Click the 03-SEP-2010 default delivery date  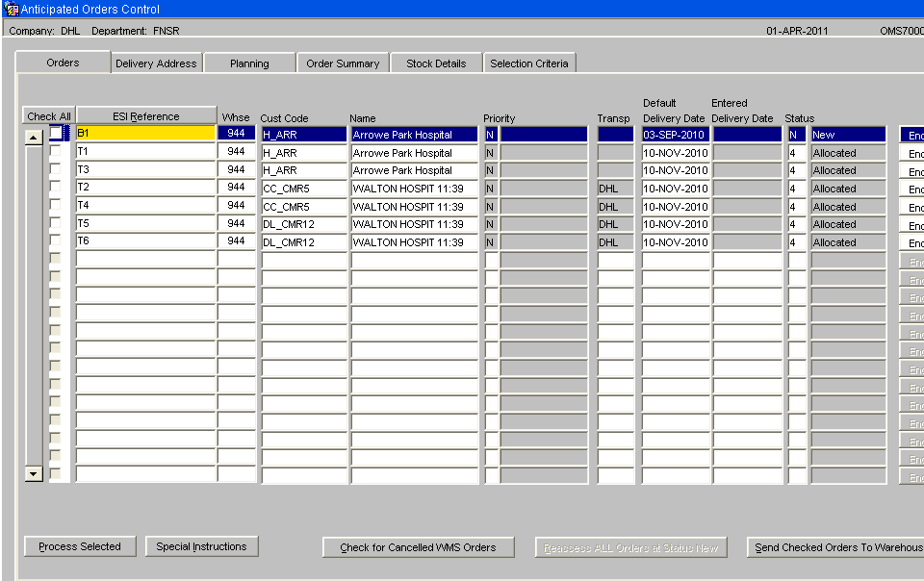tap(676, 135)
